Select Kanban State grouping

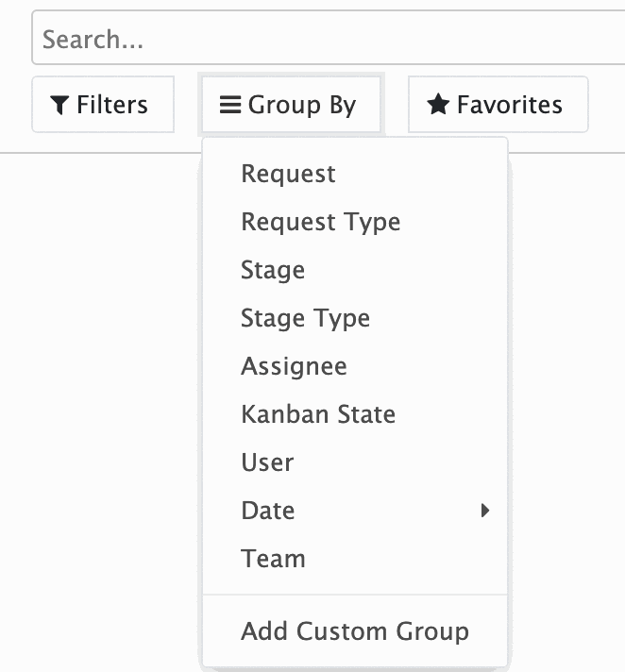pyautogui.click(x=355, y=414)
